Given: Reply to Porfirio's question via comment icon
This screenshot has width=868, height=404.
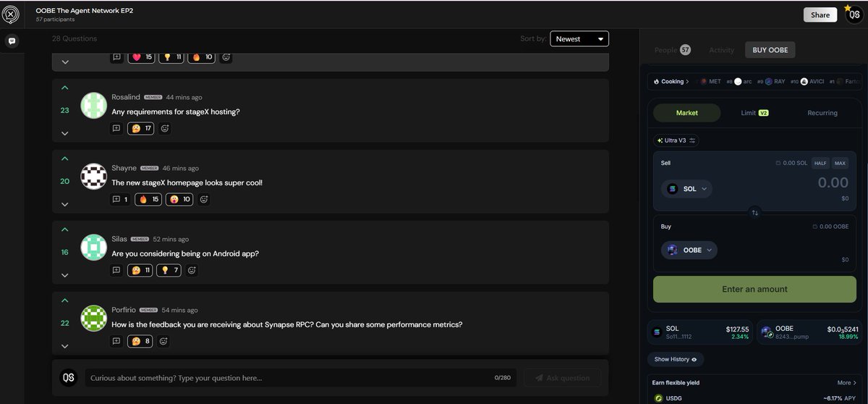Looking at the screenshot, I should [x=116, y=341].
